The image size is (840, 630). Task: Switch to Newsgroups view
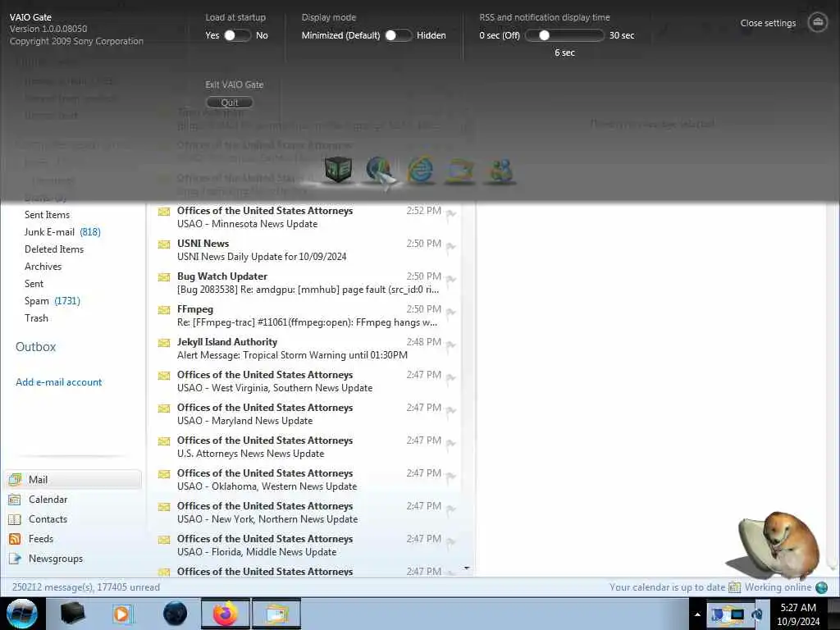click(x=73, y=559)
